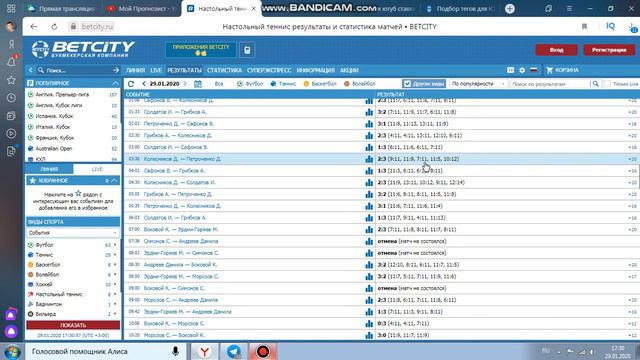Go to next date arrow after 29.01.2020
Screen dimensions: 640x360
[x=185, y=84]
